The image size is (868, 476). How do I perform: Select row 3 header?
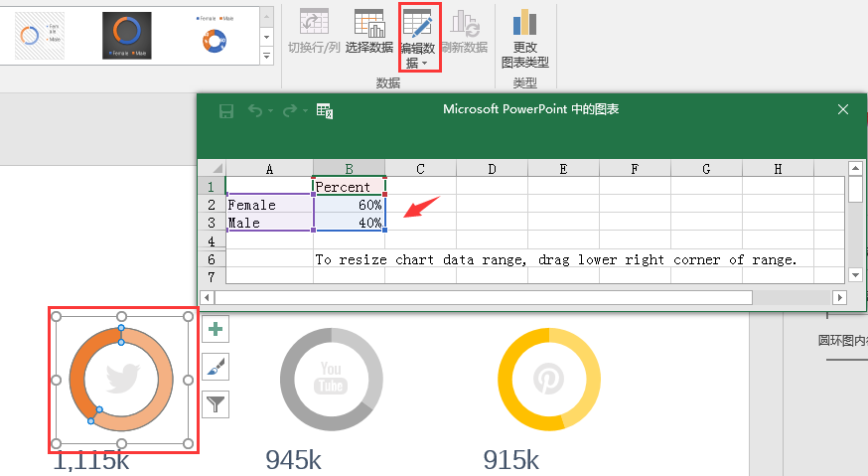click(x=212, y=223)
